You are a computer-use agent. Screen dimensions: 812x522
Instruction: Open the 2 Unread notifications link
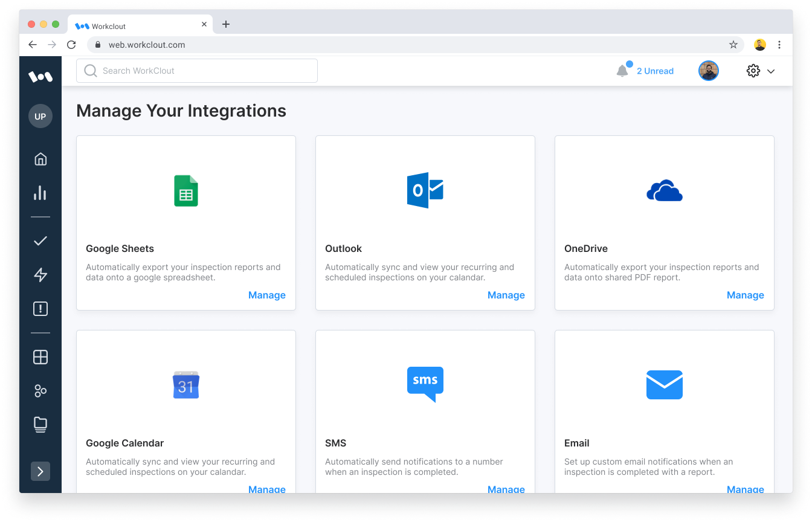[x=655, y=71]
